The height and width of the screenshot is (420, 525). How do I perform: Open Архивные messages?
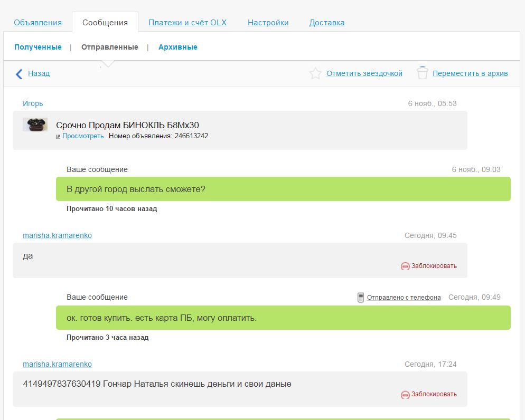click(178, 47)
